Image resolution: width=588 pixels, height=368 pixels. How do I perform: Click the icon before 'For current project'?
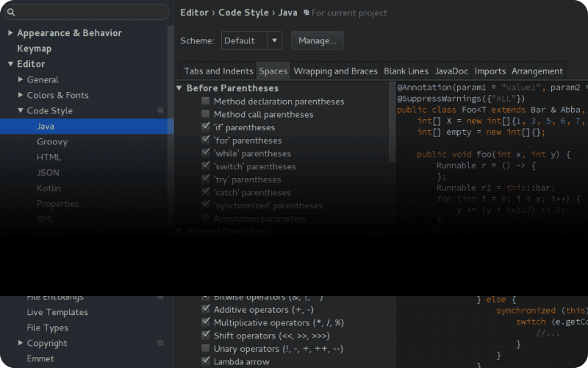306,13
